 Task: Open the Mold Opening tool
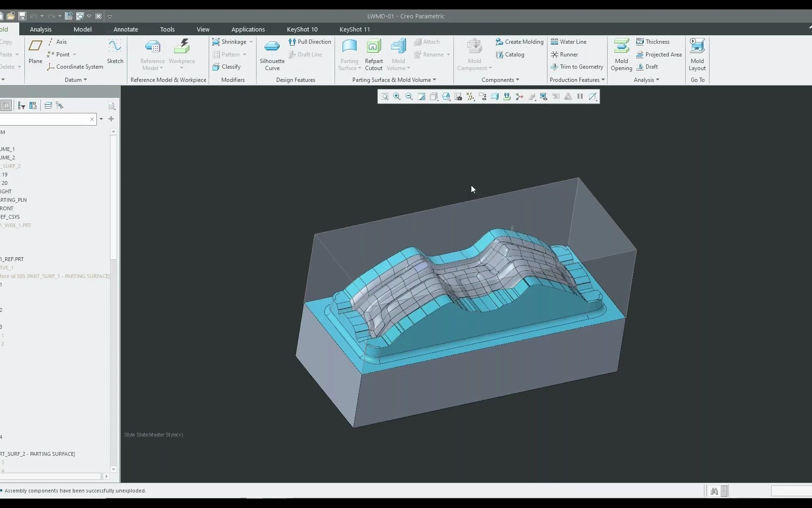click(621, 54)
